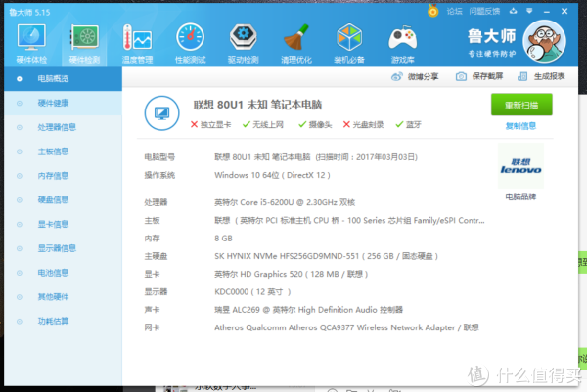Click the 电脑型号 row value
The height and width of the screenshot is (392, 587).
point(316,157)
